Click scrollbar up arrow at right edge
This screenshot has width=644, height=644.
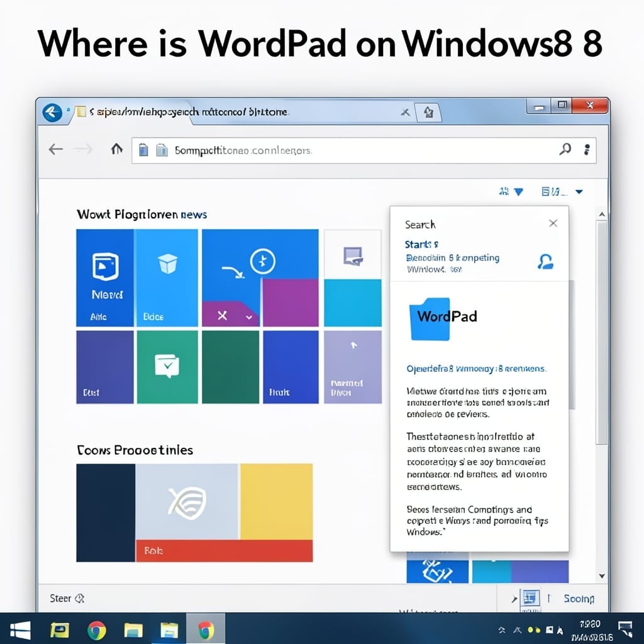pos(602,214)
